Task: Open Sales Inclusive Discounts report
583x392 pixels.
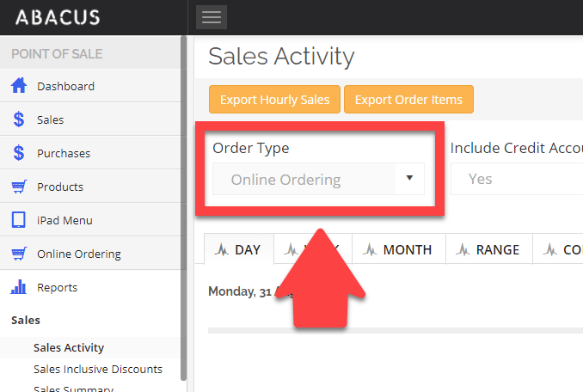Action: [98, 369]
